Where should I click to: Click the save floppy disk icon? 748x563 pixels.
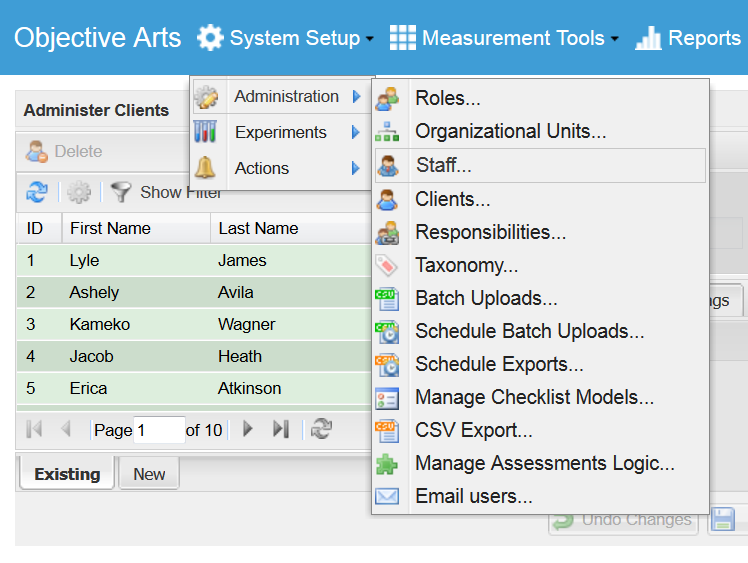pyautogui.click(x=723, y=519)
